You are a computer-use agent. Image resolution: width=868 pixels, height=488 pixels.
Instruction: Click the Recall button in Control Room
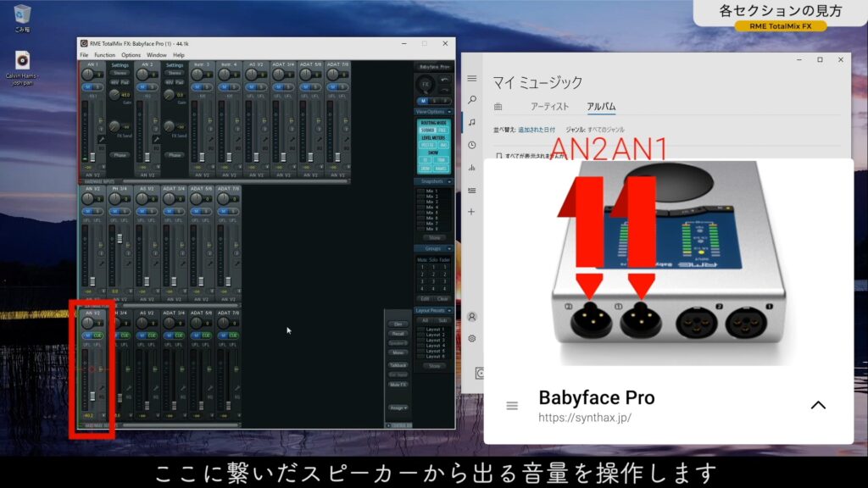point(398,334)
